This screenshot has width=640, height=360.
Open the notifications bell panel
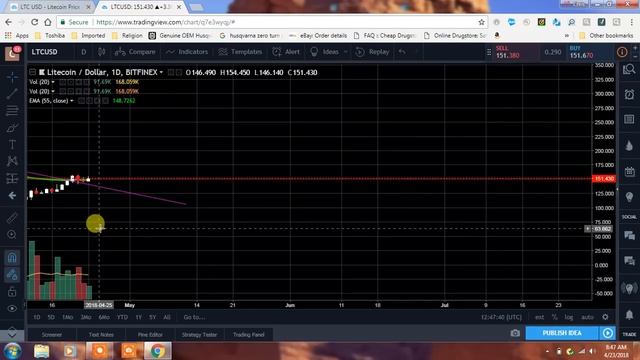point(629,315)
